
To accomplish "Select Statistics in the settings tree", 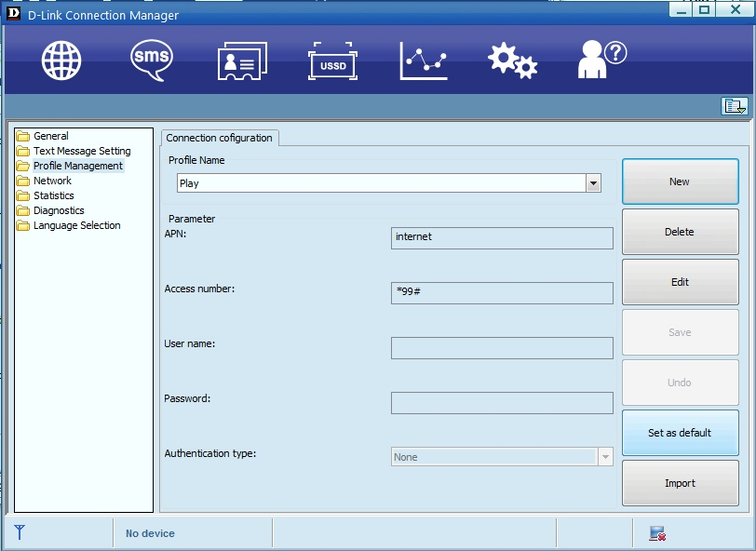I will coord(53,195).
